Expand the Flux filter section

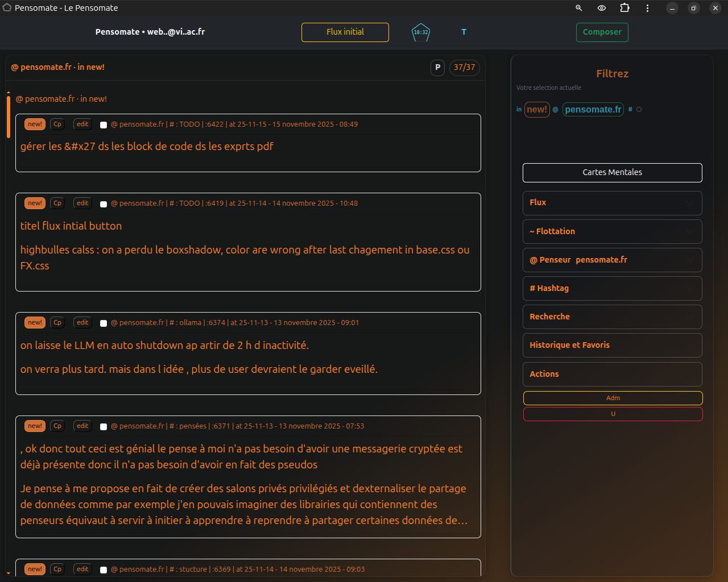point(612,203)
